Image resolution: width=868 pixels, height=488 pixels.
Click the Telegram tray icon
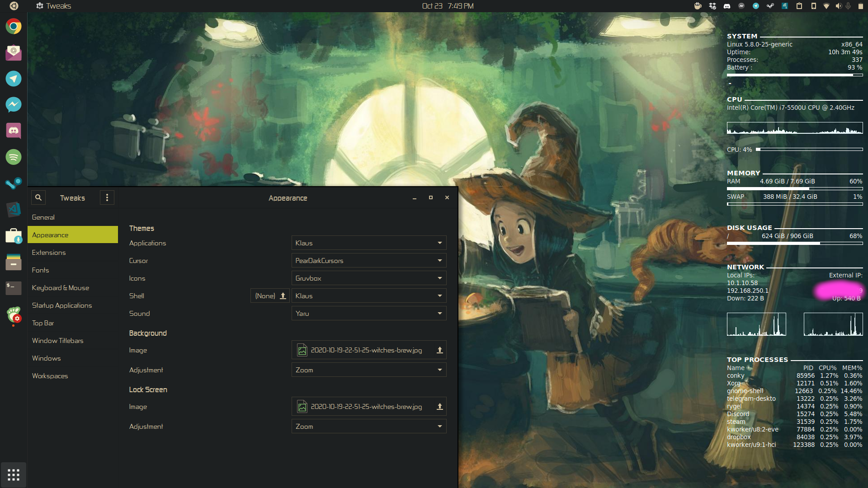coord(756,6)
